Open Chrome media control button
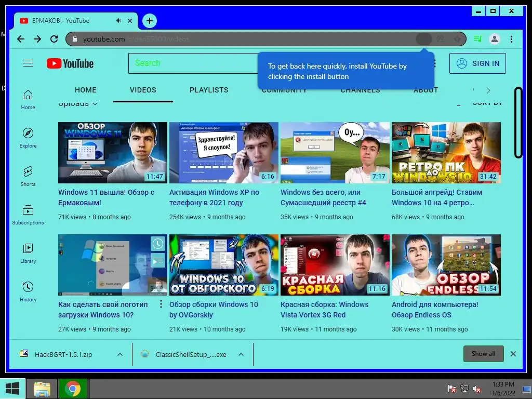 (478, 39)
